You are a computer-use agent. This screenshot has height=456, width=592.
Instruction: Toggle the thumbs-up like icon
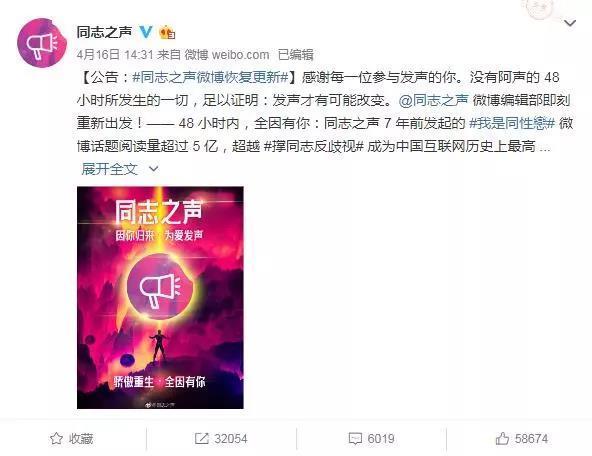pos(502,438)
